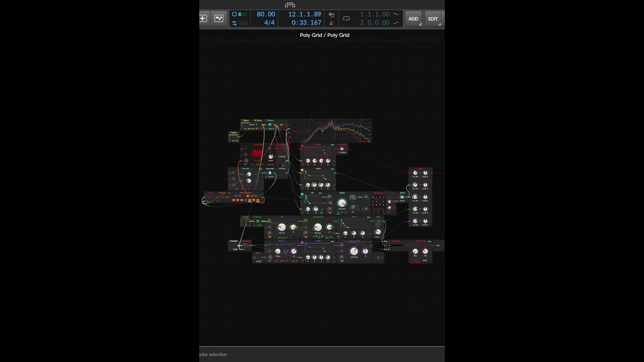Viewport: 644px width, 362px height.
Task: Click the pink square on first ADSR
Action: pyautogui.click(x=302, y=146)
